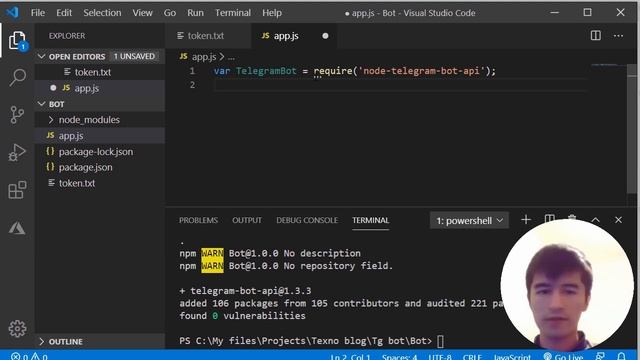The height and width of the screenshot is (360, 640).
Task: Click the code minimap
Action: [608, 65]
